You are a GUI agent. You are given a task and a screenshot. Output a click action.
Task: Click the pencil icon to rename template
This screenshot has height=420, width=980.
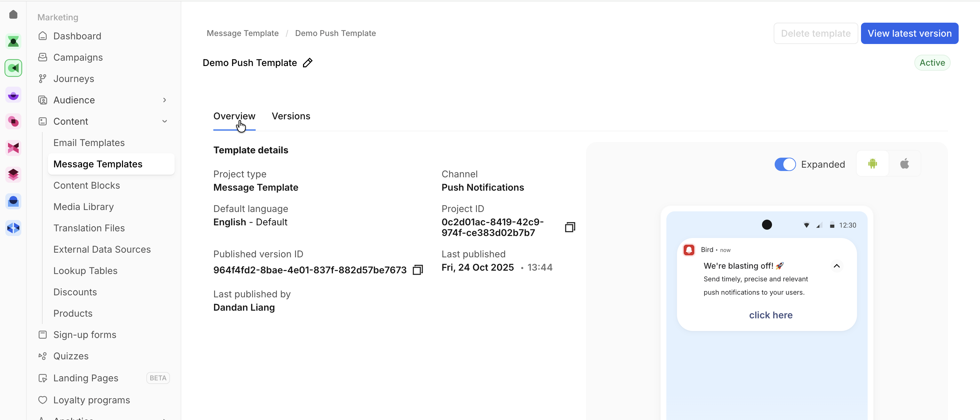click(x=307, y=63)
